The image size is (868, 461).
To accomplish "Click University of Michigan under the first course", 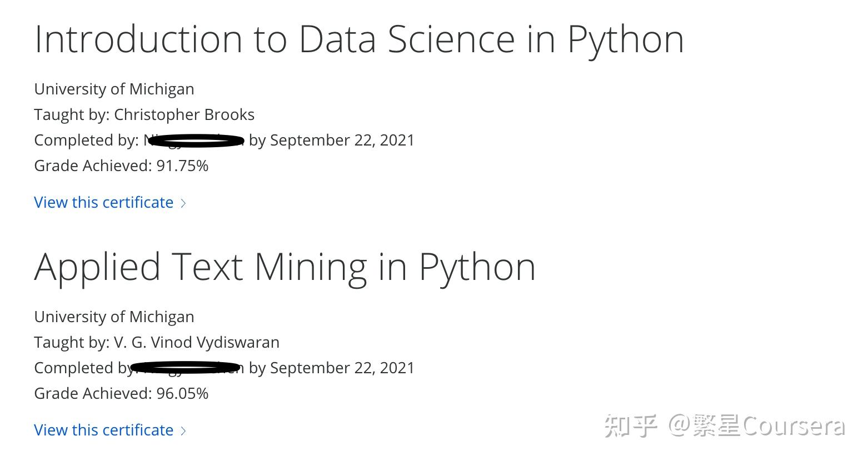I will click(114, 89).
